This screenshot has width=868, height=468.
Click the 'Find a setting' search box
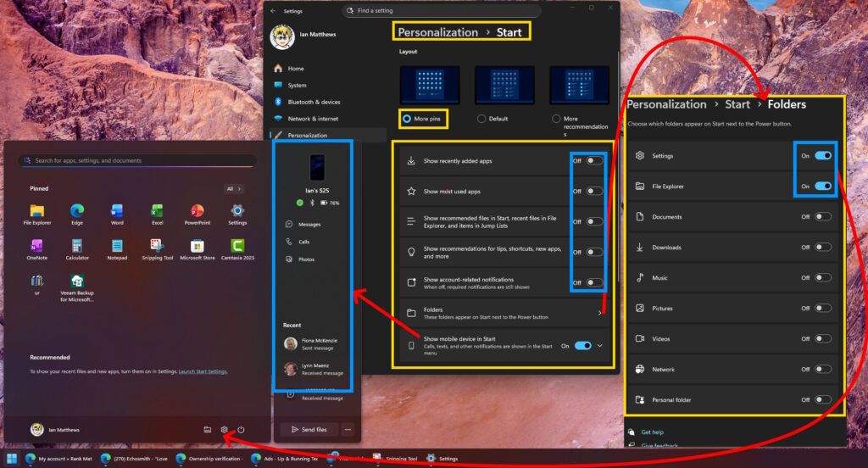tap(441, 10)
